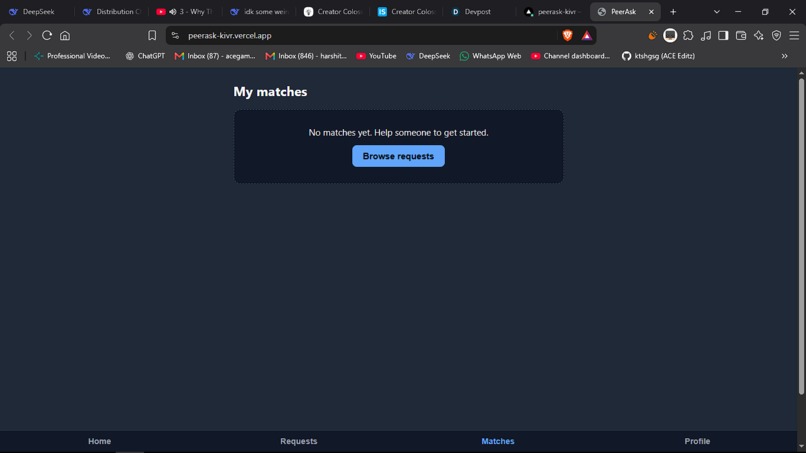Open the Channel dashboard bookmark
This screenshot has height=453, width=806.
tap(571, 56)
